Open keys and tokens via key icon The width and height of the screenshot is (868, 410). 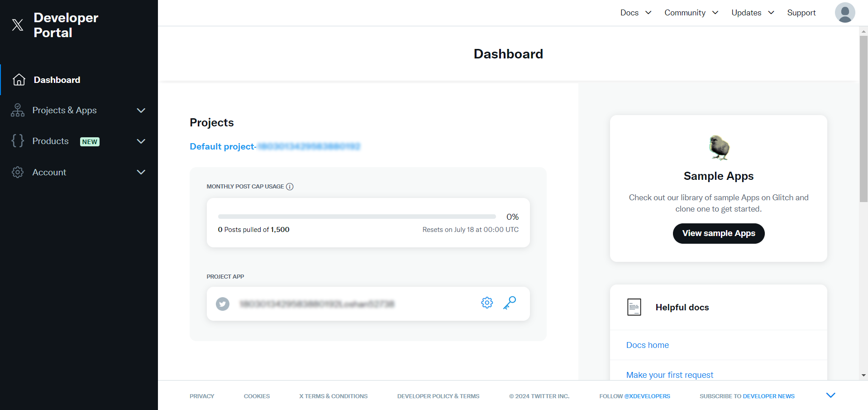[x=510, y=303]
